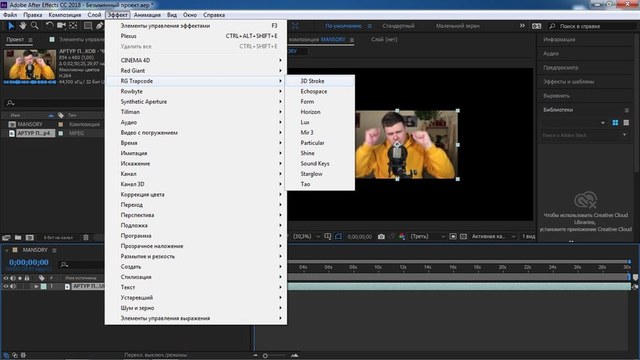640x360 pixels.
Task: Select the Rectangle shape tool
Action: coord(88,26)
